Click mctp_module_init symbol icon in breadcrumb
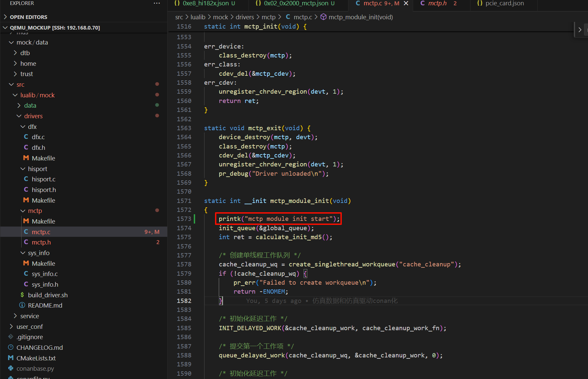 point(323,17)
